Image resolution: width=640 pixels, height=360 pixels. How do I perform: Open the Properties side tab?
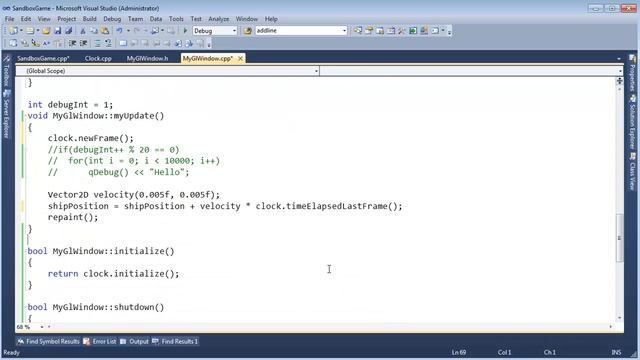[x=633, y=73]
